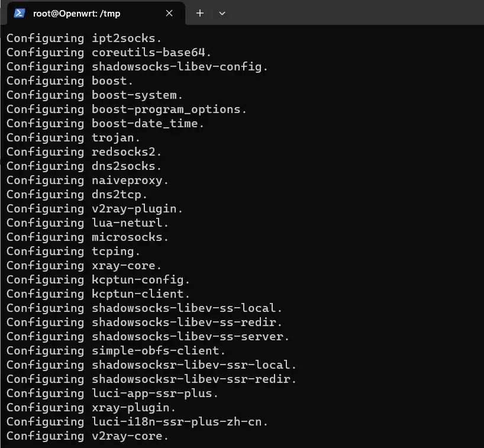The height and width of the screenshot is (448, 484).
Task: Close the root@Openwrt: /tmp tab
Action: 169,13
